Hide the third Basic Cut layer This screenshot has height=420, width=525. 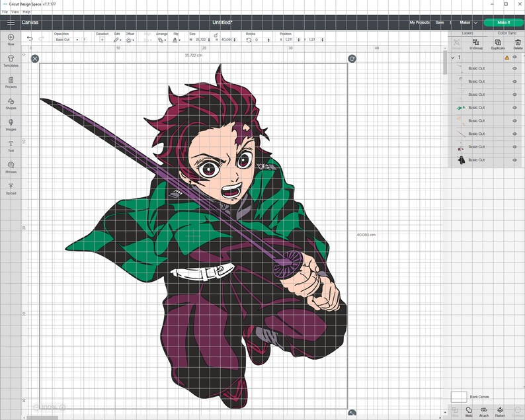pyautogui.click(x=514, y=95)
